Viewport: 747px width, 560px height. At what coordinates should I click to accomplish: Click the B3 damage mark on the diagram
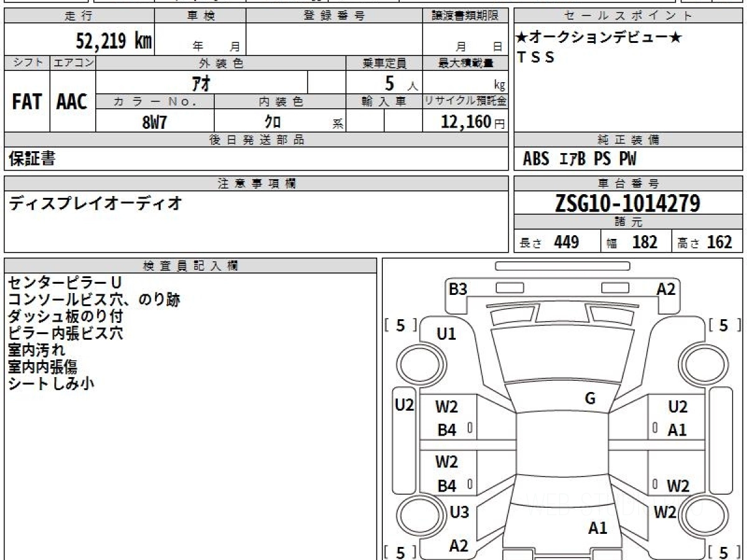[458, 289]
